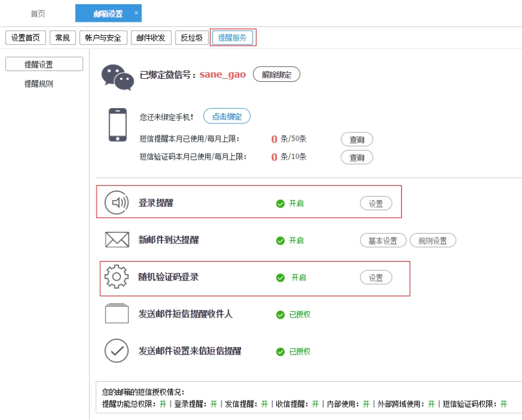The height and width of the screenshot is (420, 522).
Task: Click the circled checkmark icon for 来信短信提醒
Action: click(117, 351)
